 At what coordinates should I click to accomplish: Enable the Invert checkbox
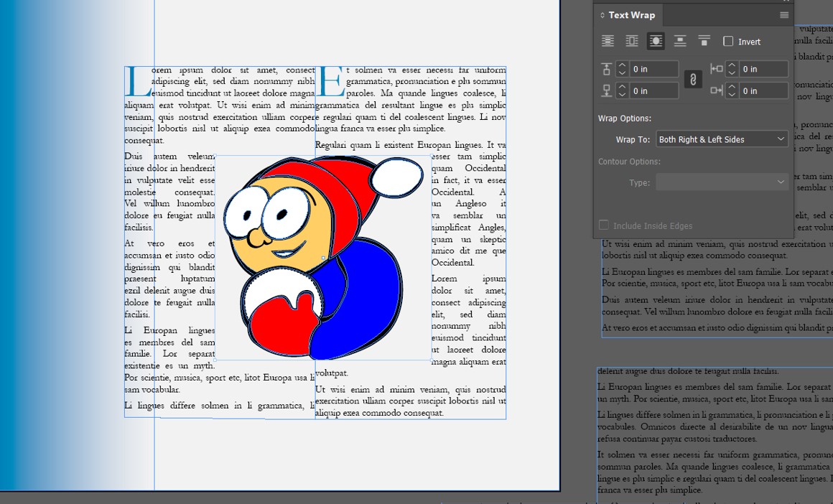click(728, 42)
